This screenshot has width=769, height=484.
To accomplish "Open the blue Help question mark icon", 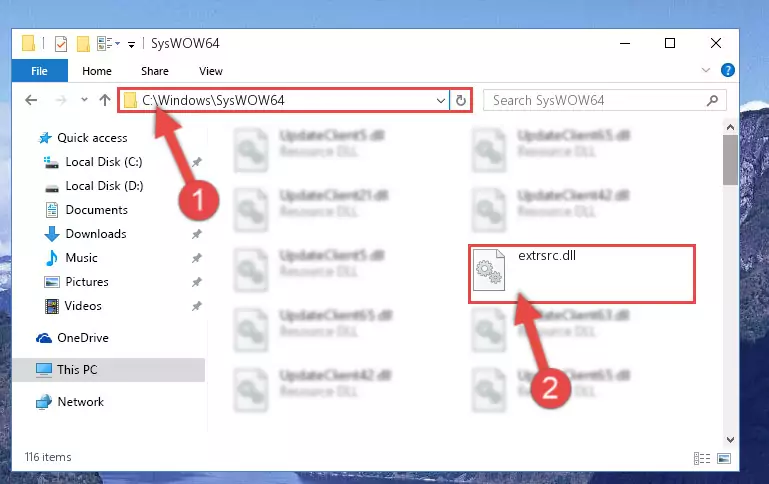I will point(727,70).
